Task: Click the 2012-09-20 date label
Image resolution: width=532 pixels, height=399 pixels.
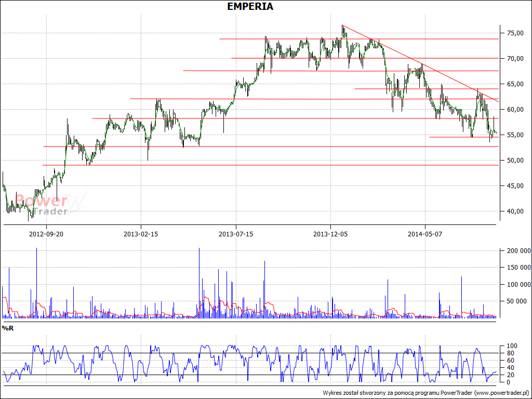Action: (x=46, y=234)
